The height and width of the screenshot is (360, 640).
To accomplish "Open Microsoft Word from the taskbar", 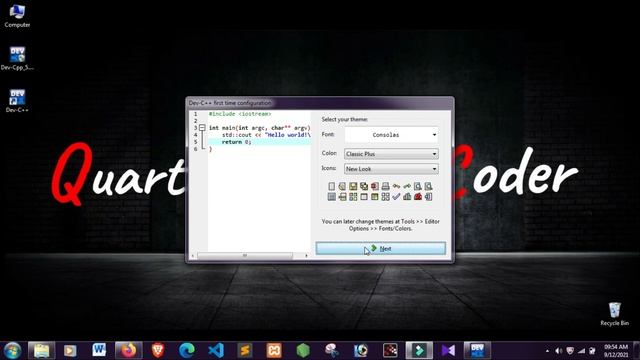I will 99,350.
